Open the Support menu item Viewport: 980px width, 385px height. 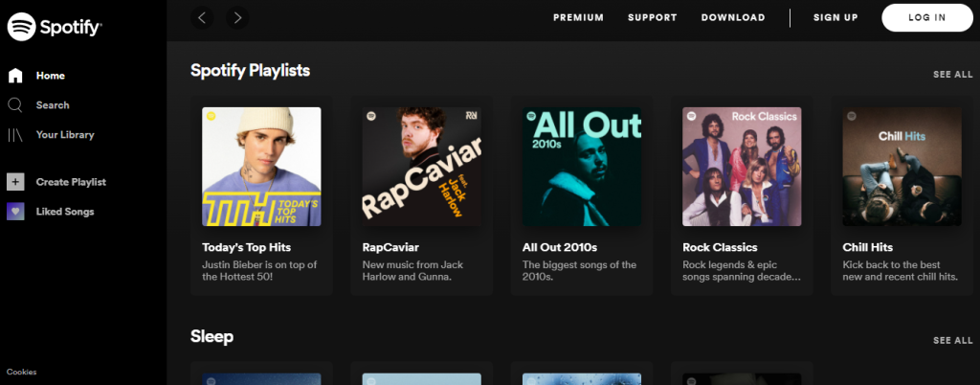coord(653,17)
